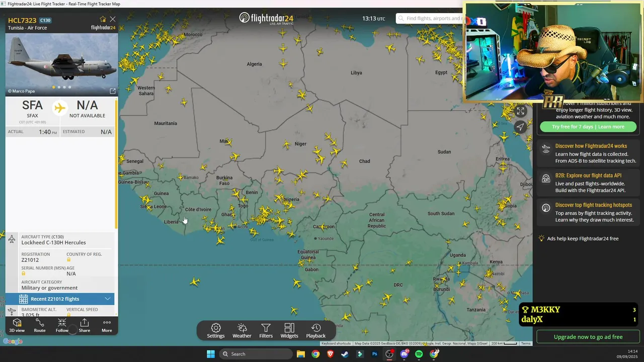Click the ads lightbulb icon
The width and height of the screenshot is (644, 362).
tap(541, 239)
